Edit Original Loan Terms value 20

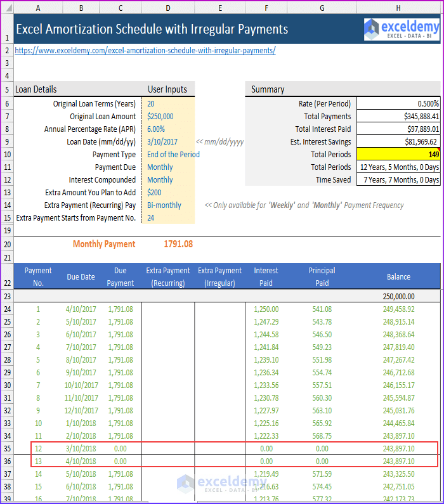[x=168, y=104]
